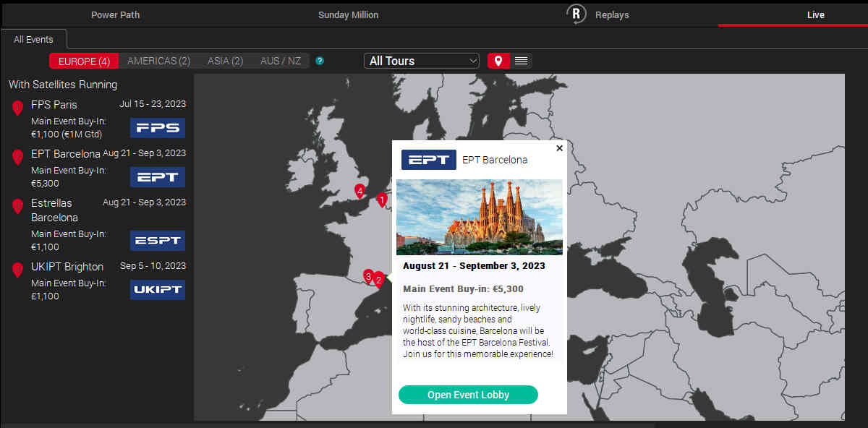Filter by AMERICAS (2) region
Image resolution: width=868 pixels, height=428 pixels.
(x=159, y=61)
